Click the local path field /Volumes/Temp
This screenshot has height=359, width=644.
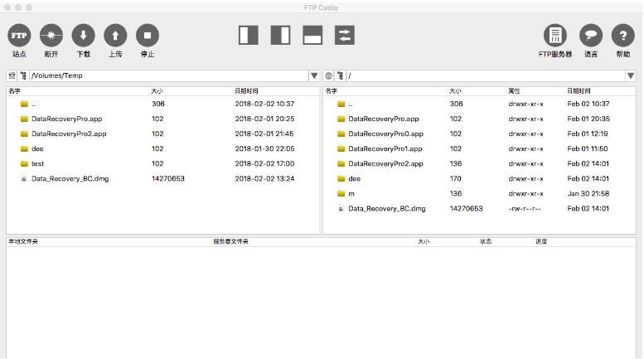(x=166, y=75)
